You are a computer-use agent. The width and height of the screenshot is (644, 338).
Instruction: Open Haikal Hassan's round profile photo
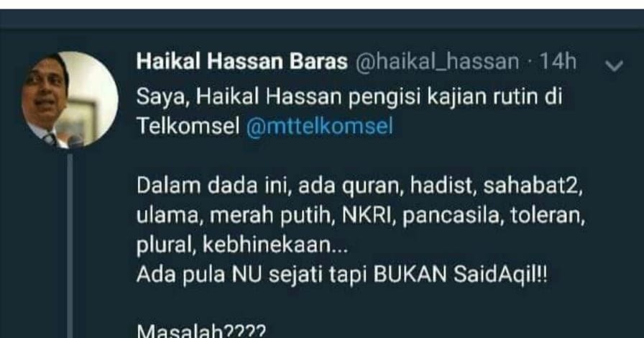[70, 99]
